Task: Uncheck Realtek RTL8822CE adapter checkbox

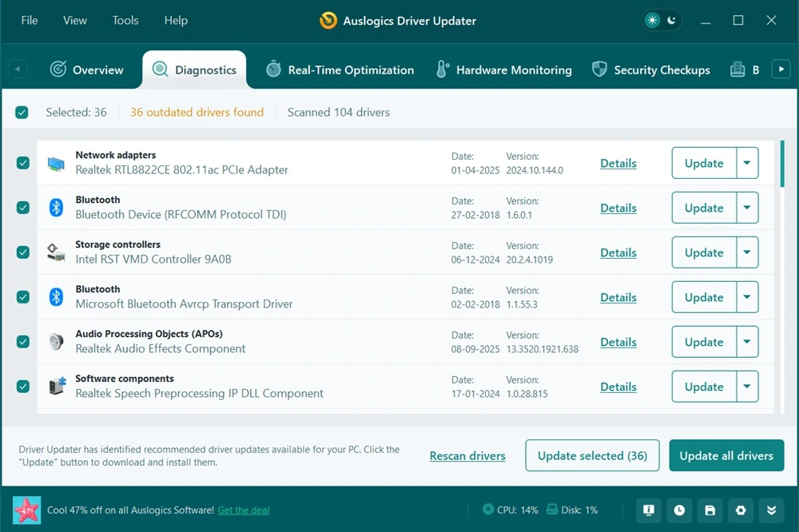Action: (x=23, y=163)
